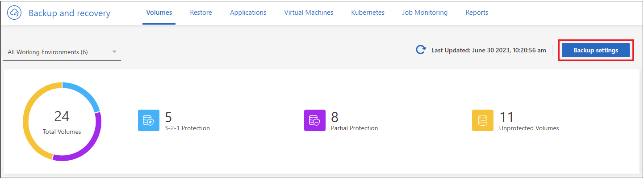Click the refresh icon beside Last Updated
The width and height of the screenshot is (644, 179).
[x=421, y=50]
